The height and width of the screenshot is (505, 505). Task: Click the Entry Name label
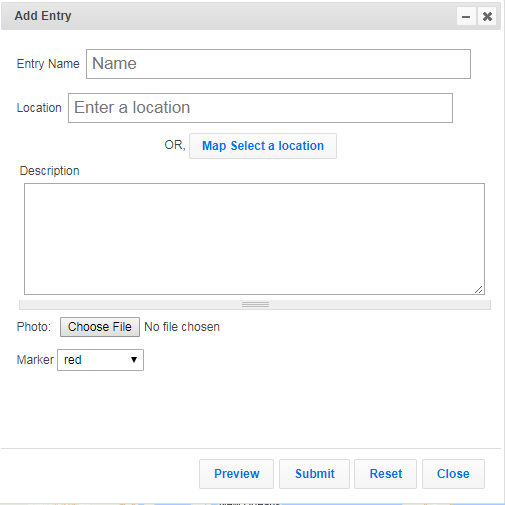[x=48, y=64]
